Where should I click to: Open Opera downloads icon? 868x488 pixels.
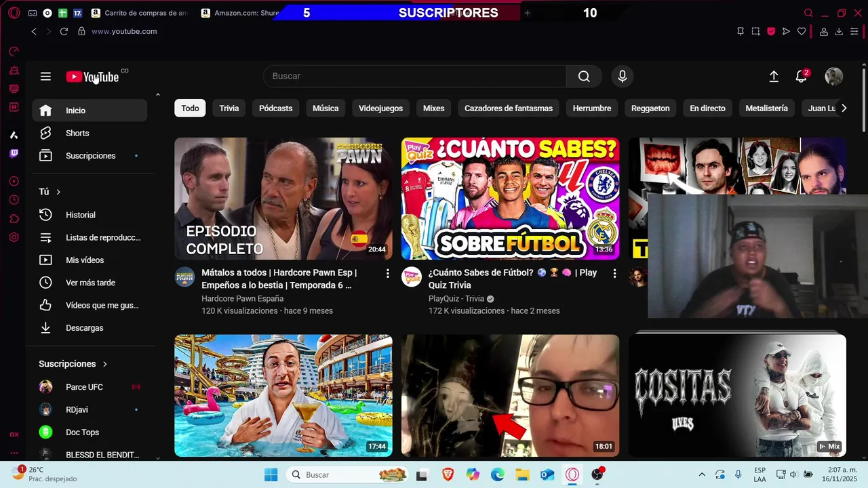(839, 31)
